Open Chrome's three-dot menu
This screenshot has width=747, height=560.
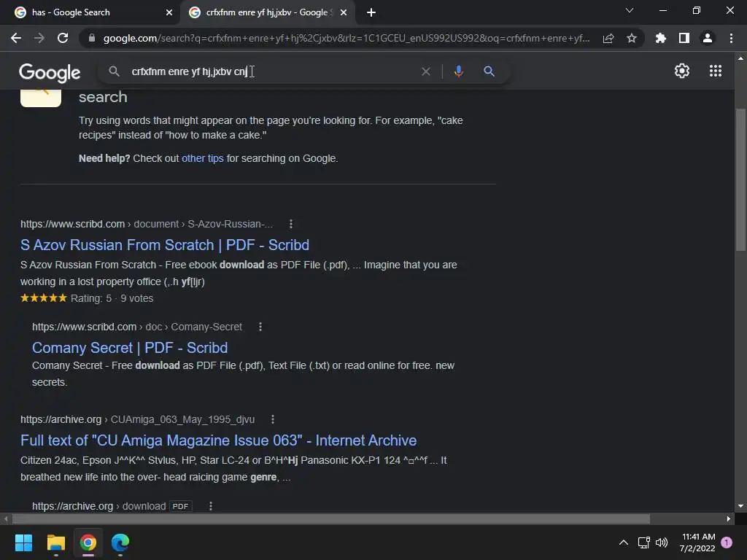pyautogui.click(x=731, y=38)
